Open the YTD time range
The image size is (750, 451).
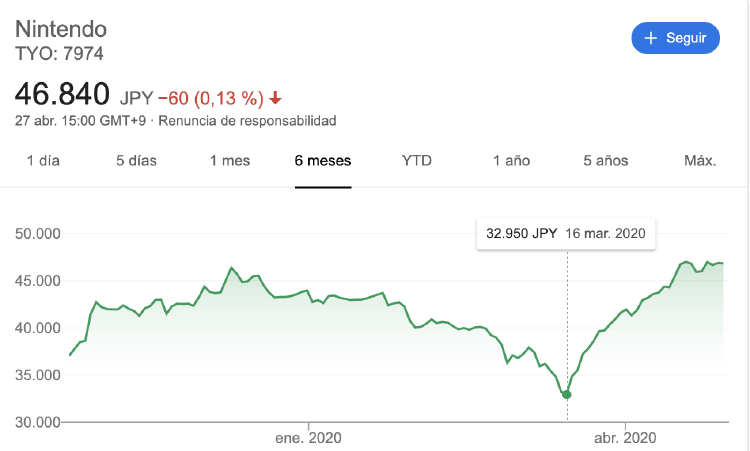point(417,161)
